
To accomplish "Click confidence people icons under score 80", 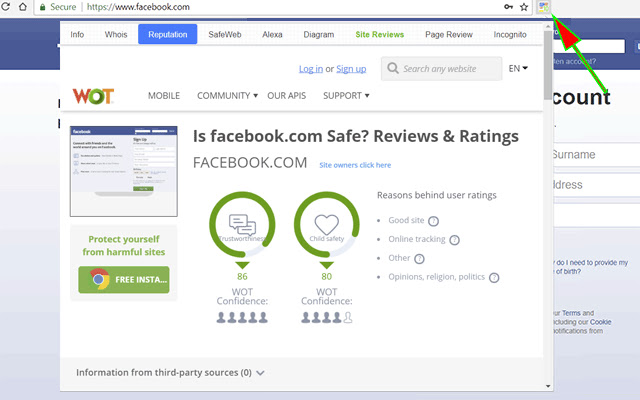I will [x=327, y=318].
